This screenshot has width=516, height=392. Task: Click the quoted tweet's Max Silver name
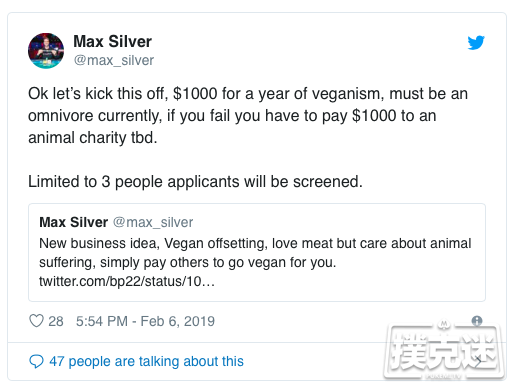[74, 222]
